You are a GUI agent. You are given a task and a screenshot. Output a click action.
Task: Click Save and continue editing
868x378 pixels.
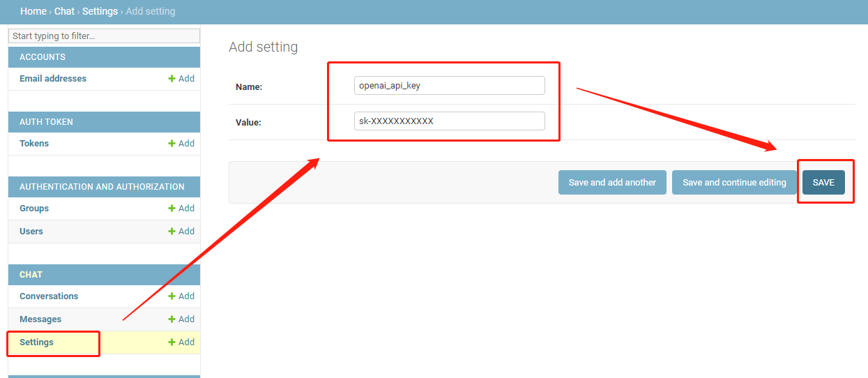734,183
